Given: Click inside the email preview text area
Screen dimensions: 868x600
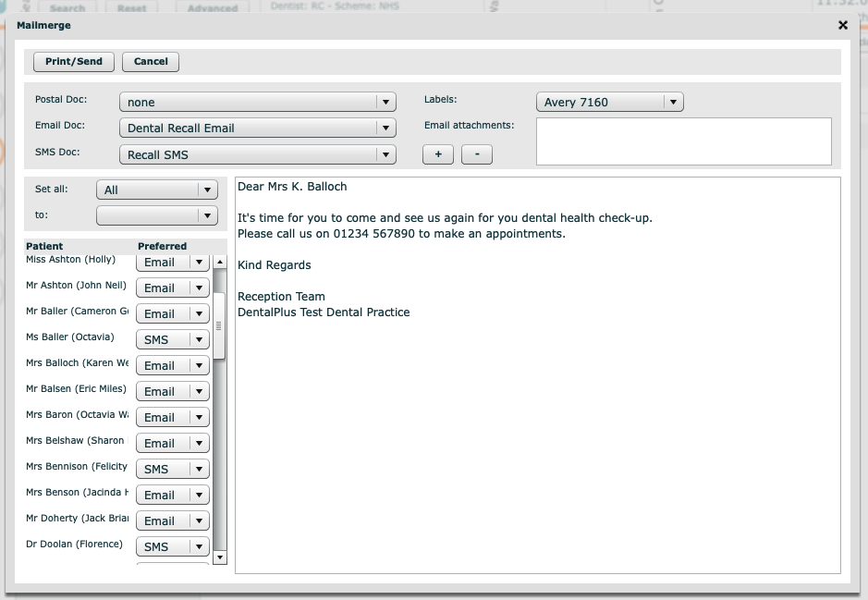Looking at the screenshot, I should click(537, 416).
